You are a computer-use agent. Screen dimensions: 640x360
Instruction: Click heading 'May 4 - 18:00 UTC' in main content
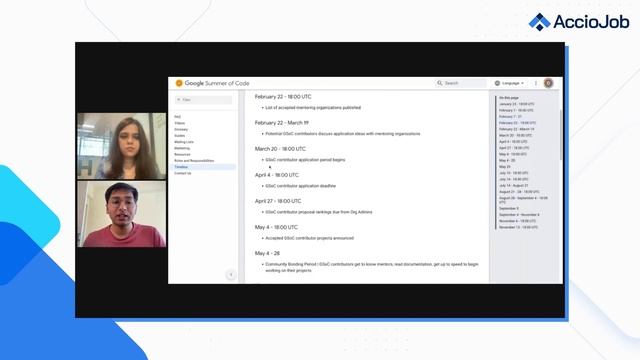click(x=276, y=227)
